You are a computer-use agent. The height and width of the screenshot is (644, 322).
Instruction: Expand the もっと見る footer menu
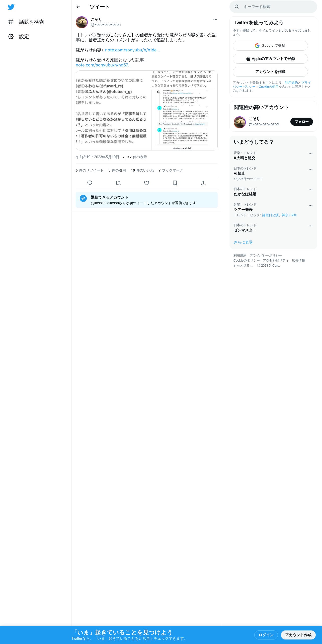pos(244,265)
